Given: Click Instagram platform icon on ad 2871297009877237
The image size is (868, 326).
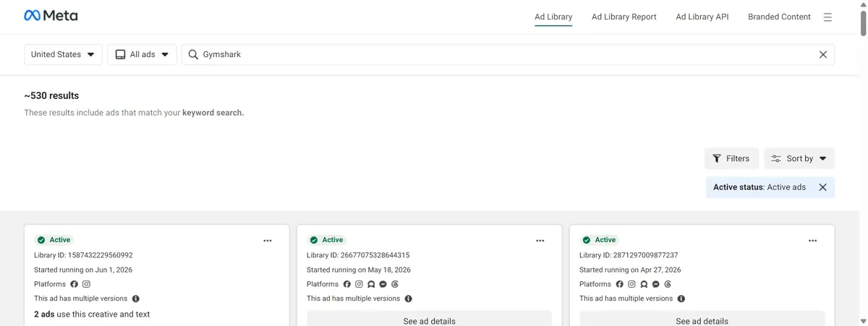Looking at the screenshot, I should pyautogui.click(x=631, y=284).
